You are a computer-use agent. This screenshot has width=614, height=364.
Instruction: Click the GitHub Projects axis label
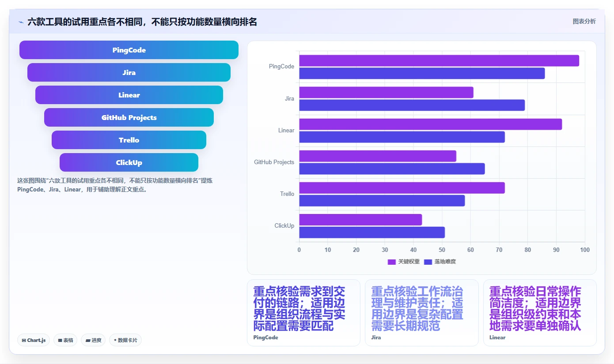(274, 162)
